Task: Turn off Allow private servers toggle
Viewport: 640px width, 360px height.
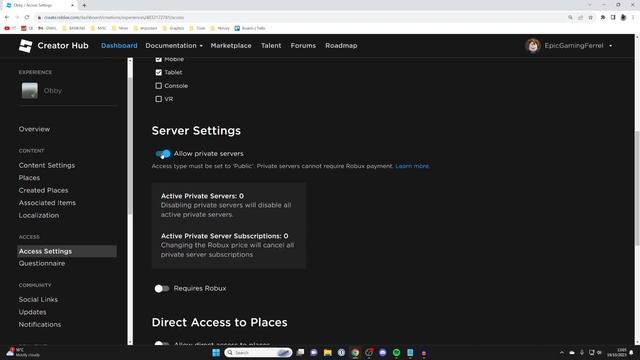Action: point(162,154)
